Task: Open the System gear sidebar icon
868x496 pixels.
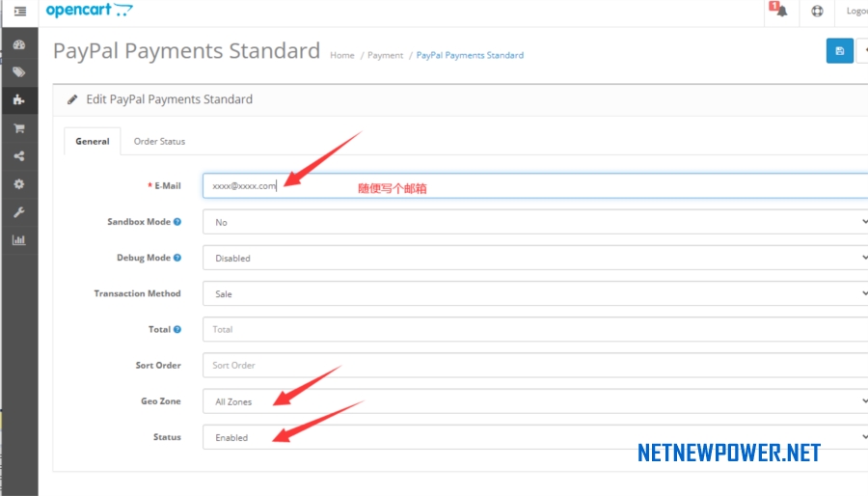Action: click(19, 184)
